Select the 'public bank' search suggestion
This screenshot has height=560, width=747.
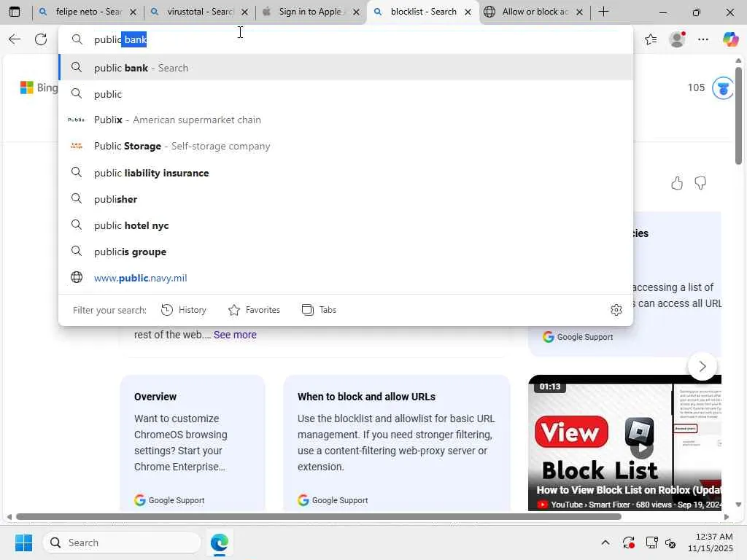tap(346, 68)
